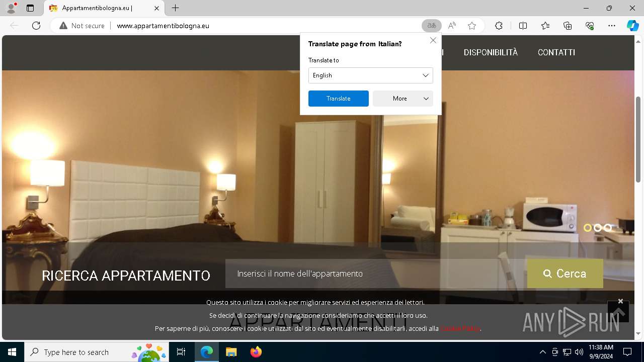The image size is (644, 362).
Task: Open the notifications center
Action: pyautogui.click(x=627, y=352)
